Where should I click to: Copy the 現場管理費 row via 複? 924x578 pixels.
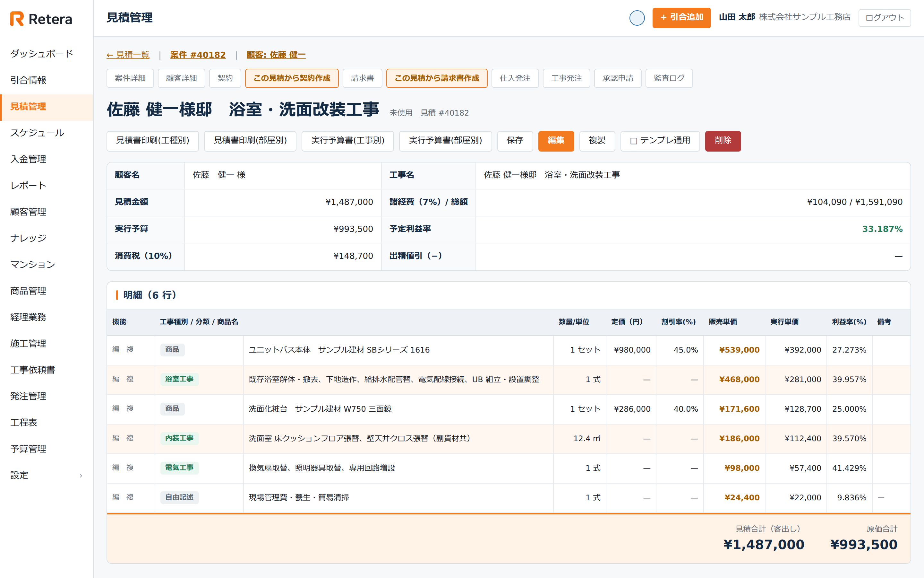point(130,497)
